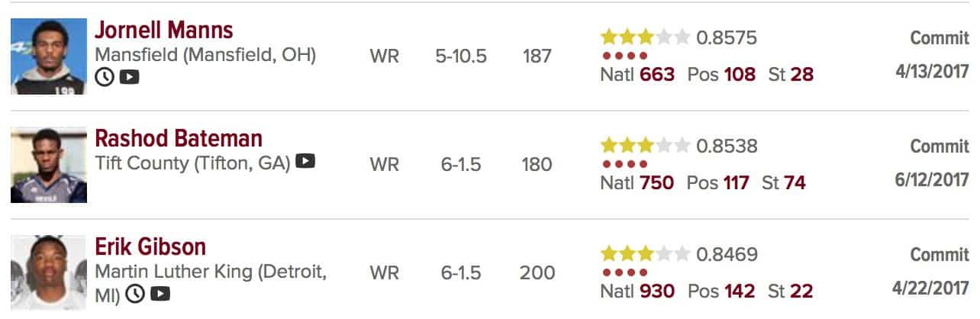Click Jornell Manns' profile photo
Viewport: 980px width, 319px height.
click(49, 56)
